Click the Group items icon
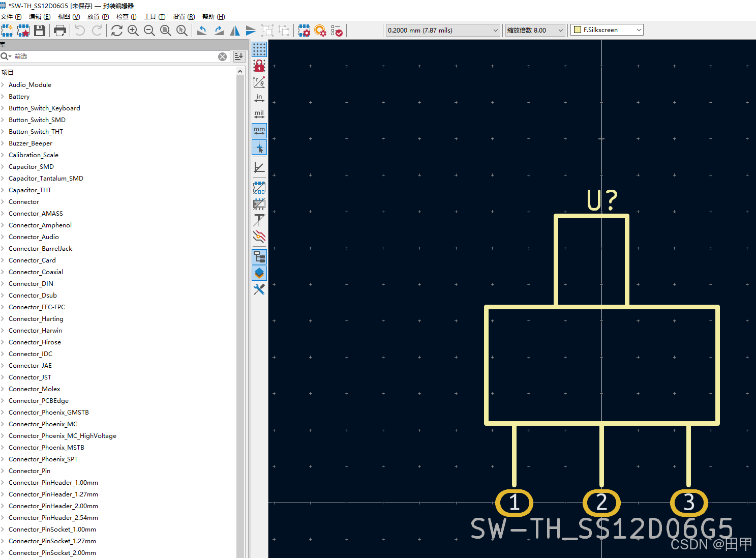Viewport: 756px width, 558px height. pos(267,31)
